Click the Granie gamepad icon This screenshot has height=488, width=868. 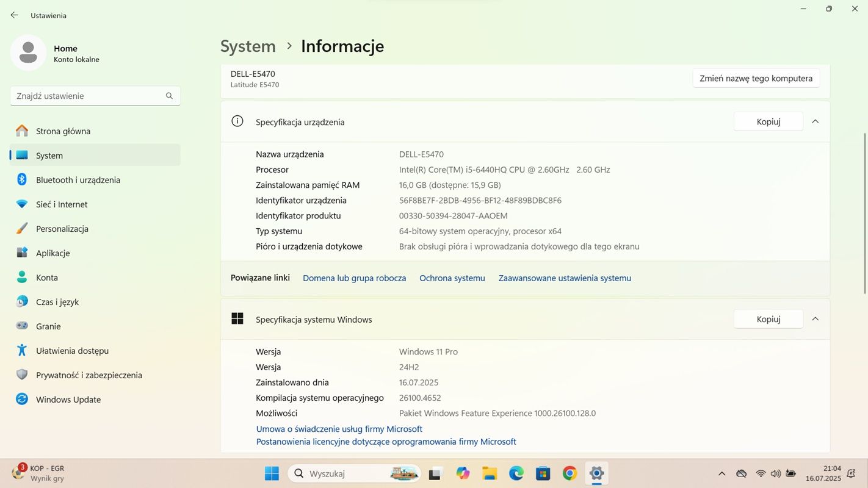coord(22,326)
